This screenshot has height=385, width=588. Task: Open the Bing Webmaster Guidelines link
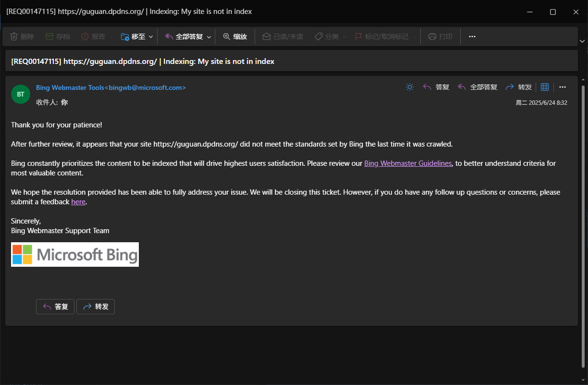coord(408,163)
